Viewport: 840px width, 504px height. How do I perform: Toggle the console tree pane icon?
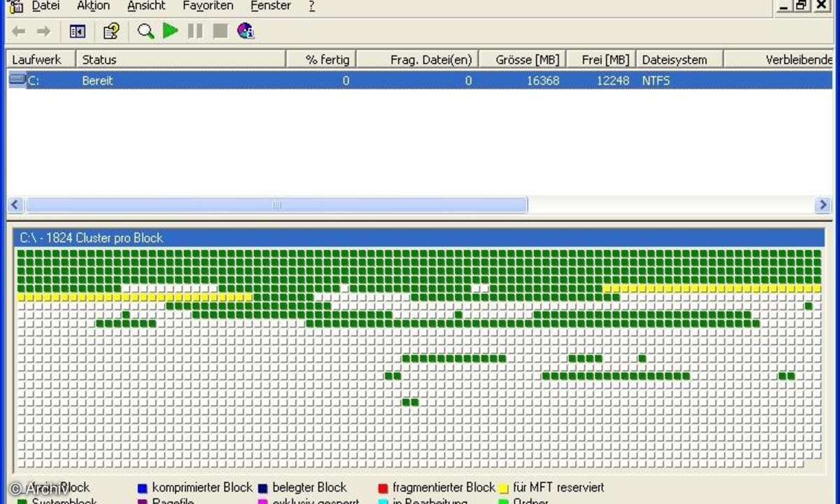(78, 31)
